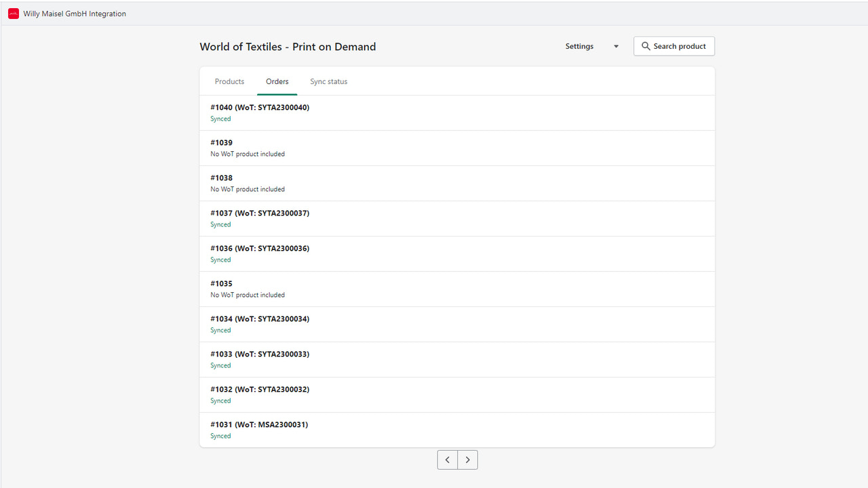Open order #1037 (WoT: SYTA2300037)
The width and height of the screenshot is (868, 488).
(457, 219)
